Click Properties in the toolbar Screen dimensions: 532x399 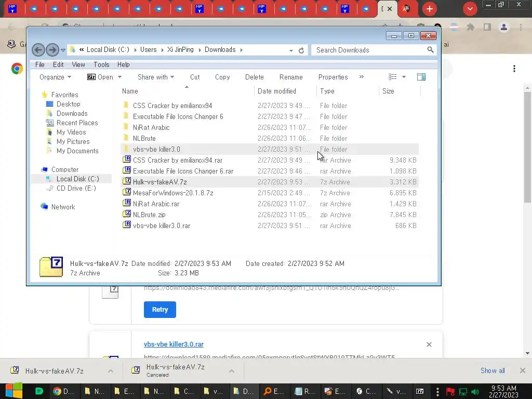(x=333, y=77)
